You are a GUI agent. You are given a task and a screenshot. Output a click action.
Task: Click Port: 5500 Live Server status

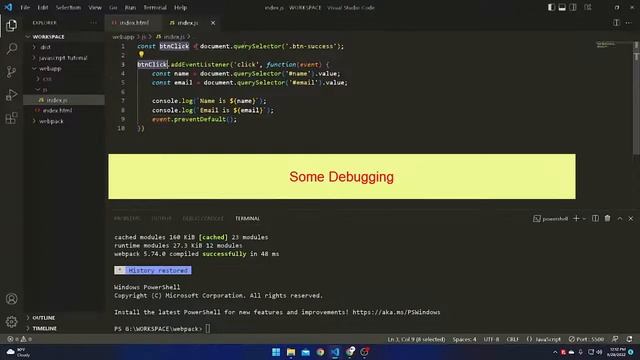pos(586,339)
